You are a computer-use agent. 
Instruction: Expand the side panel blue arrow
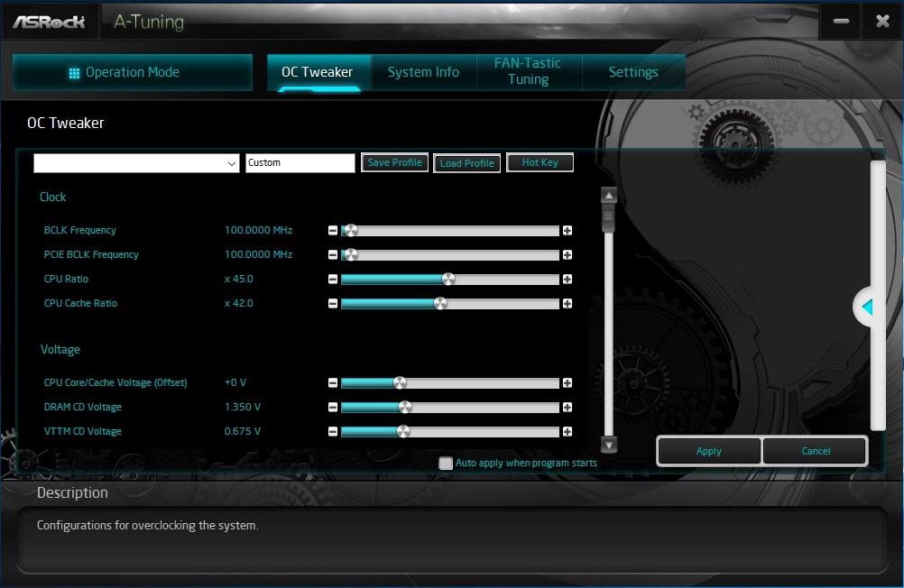pyautogui.click(x=866, y=307)
